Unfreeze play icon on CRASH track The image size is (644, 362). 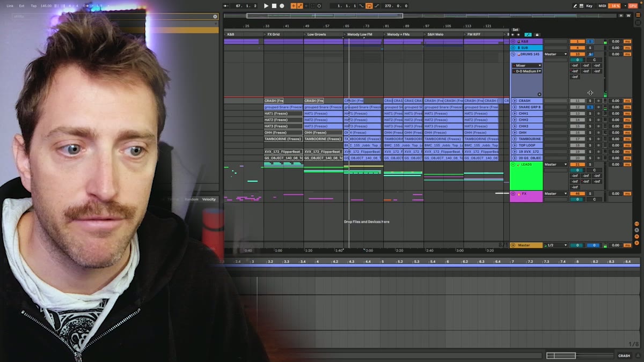pyautogui.click(x=515, y=101)
